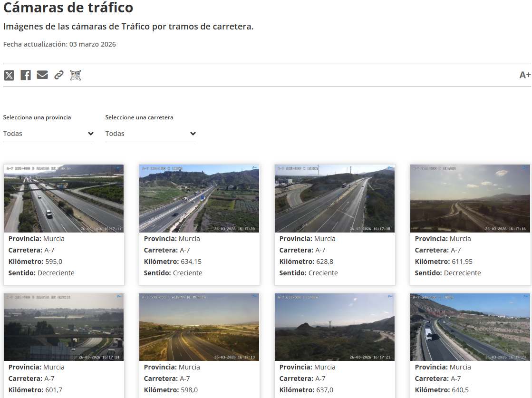Open camera image at kilometer 611,95
The height and width of the screenshot is (398, 532).
coord(470,198)
